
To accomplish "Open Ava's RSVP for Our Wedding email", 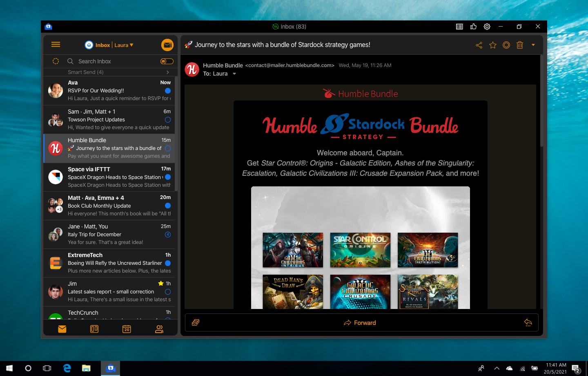I will pyautogui.click(x=109, y=91).
